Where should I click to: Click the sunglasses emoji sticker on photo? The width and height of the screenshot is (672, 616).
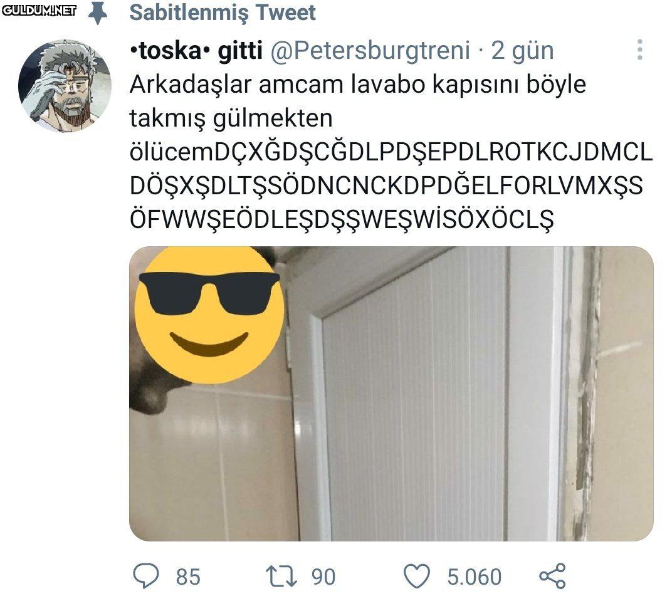(209, 315)
